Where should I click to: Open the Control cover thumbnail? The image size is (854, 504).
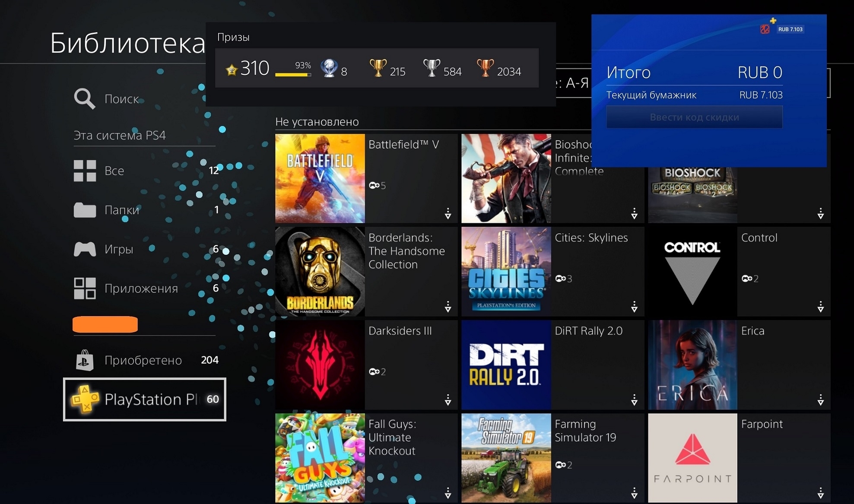tap(692, 272)
